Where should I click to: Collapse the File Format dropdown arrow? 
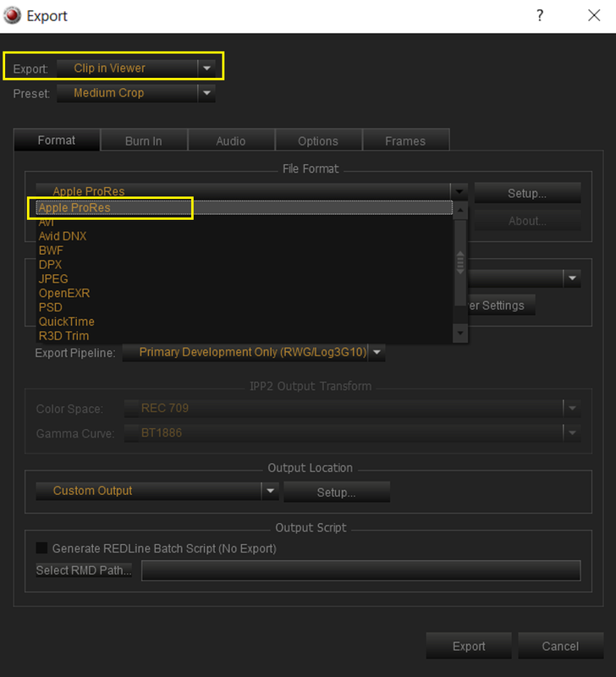(459, 191)
